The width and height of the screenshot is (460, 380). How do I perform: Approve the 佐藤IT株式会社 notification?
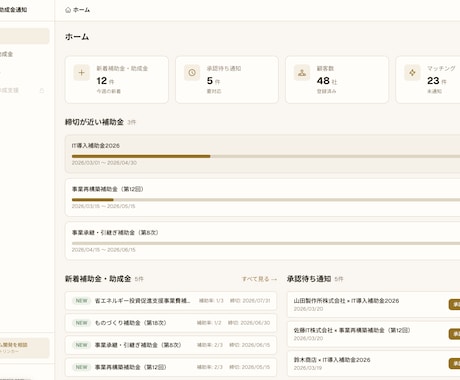(x=455, y=334)
